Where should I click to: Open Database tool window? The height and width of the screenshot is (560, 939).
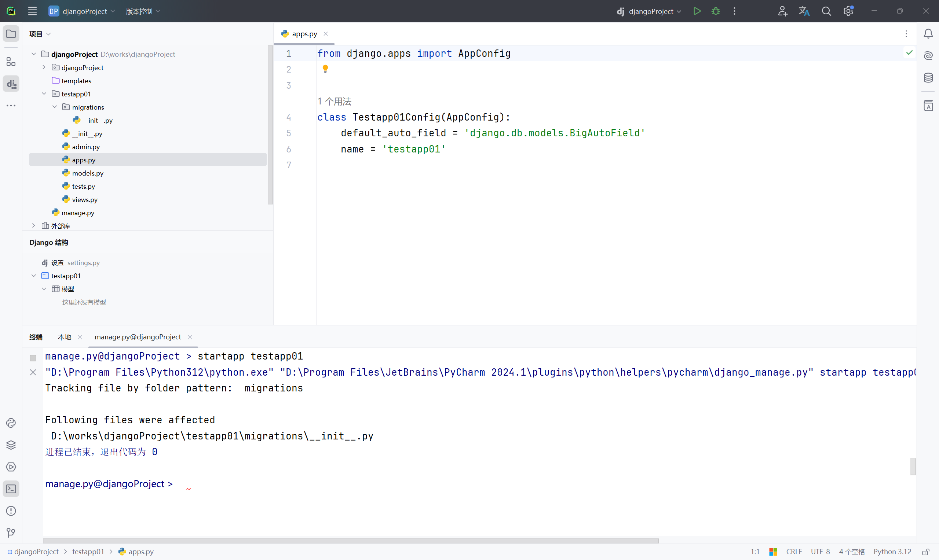928,78
